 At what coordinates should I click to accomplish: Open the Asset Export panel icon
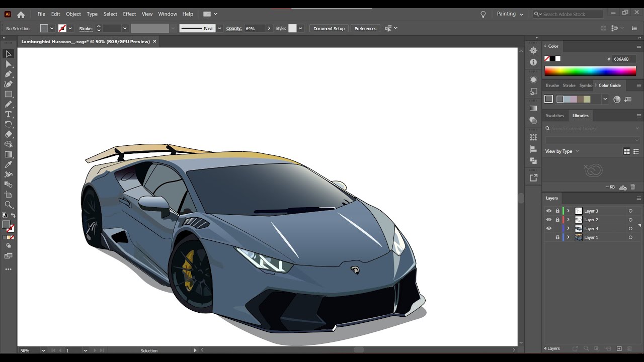click(533, 178)
